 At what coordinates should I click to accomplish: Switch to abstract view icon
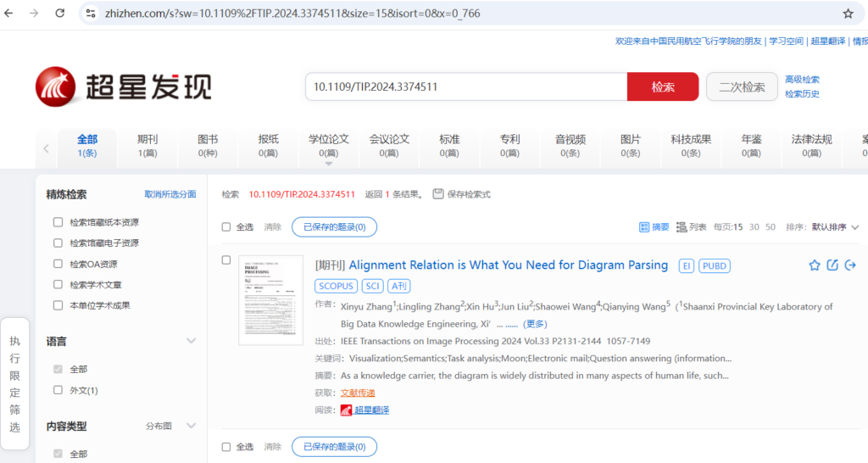654,227
